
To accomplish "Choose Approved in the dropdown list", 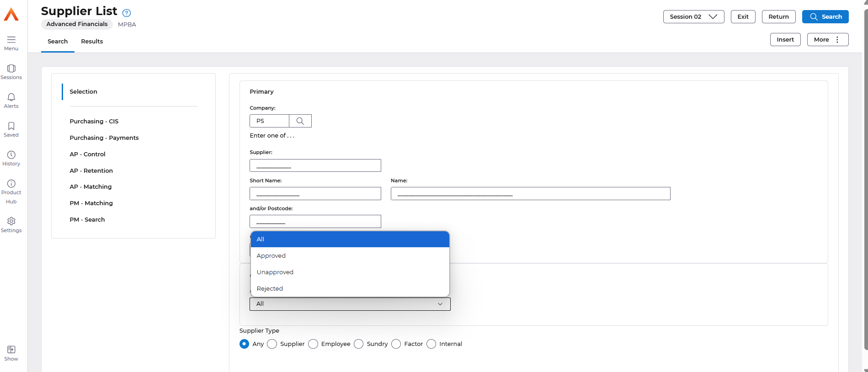I will [350, 255].
